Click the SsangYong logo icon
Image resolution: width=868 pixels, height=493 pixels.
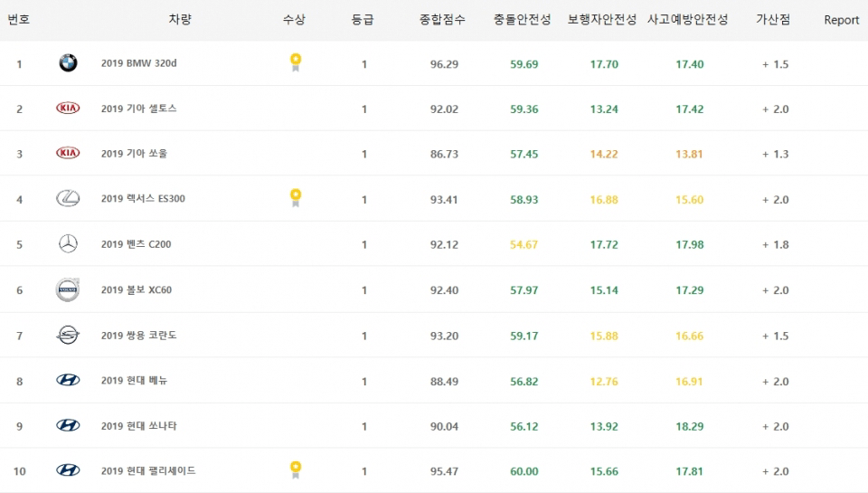[x=68, y=335]
